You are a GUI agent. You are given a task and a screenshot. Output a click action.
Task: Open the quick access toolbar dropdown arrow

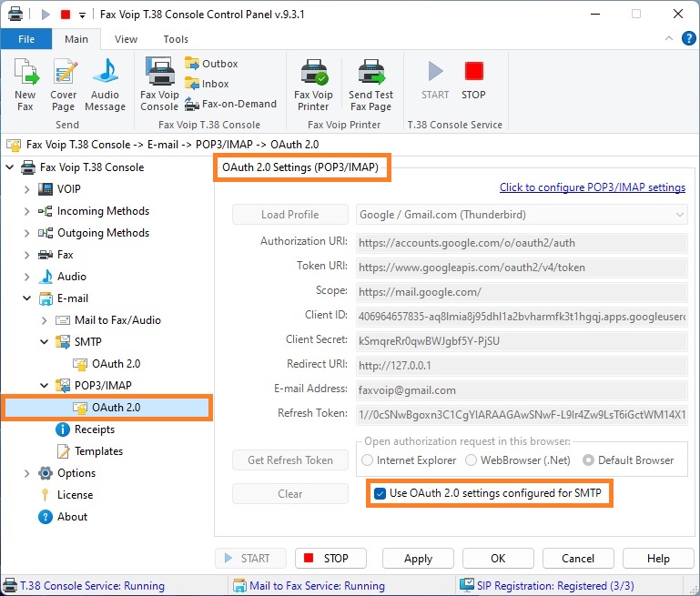(82, 15)
